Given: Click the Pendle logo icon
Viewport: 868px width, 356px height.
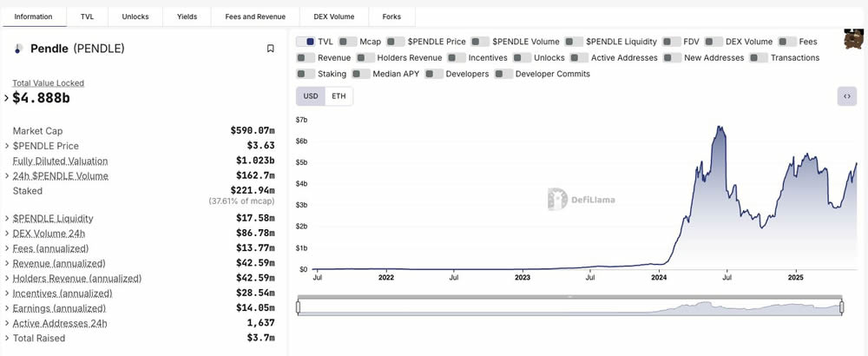Looking at the screenshot, I should (19, 49).
